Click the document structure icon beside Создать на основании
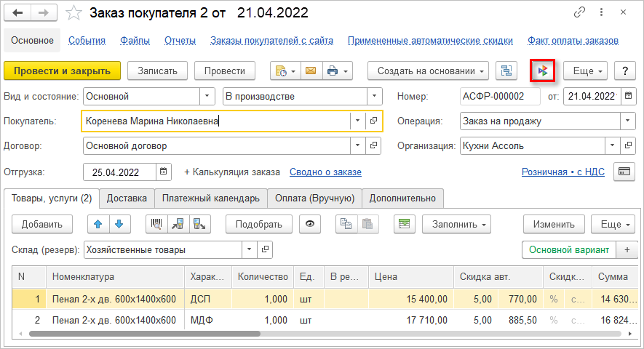The height and width of the screenshot is (349, 644). pos(506,71)
